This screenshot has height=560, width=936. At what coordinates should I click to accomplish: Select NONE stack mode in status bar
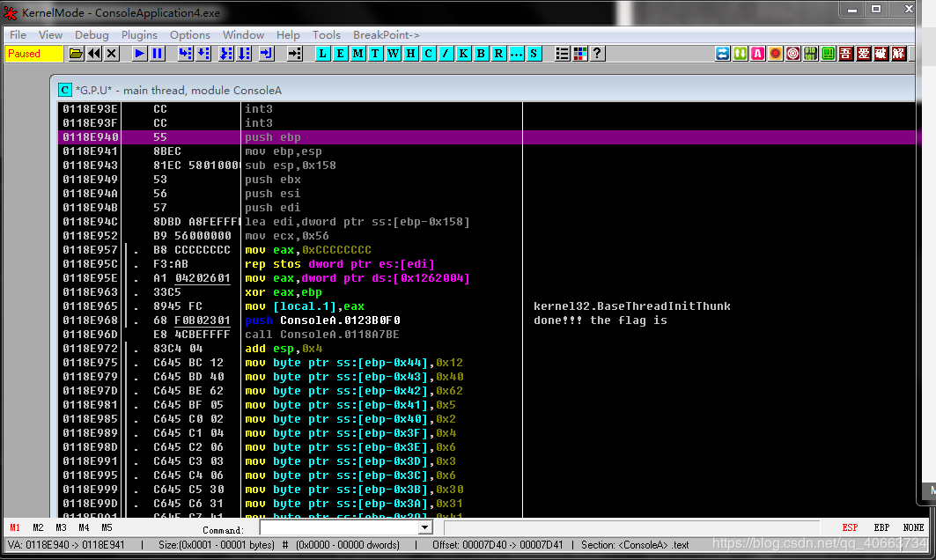pos(913,527)
